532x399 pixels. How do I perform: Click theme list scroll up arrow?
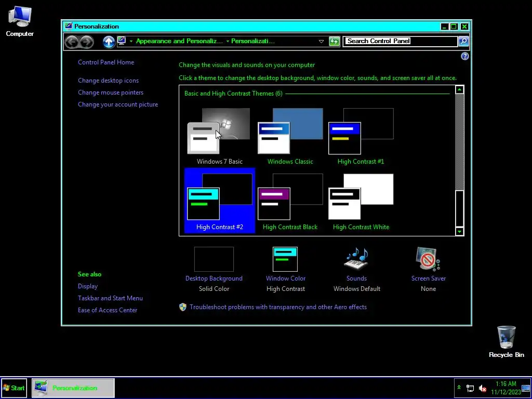click(x=459, y=90)
